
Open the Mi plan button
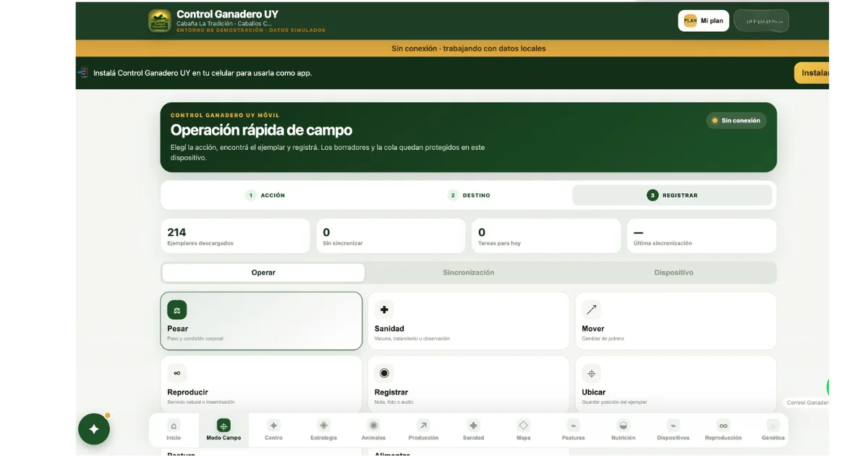(703, 20)
